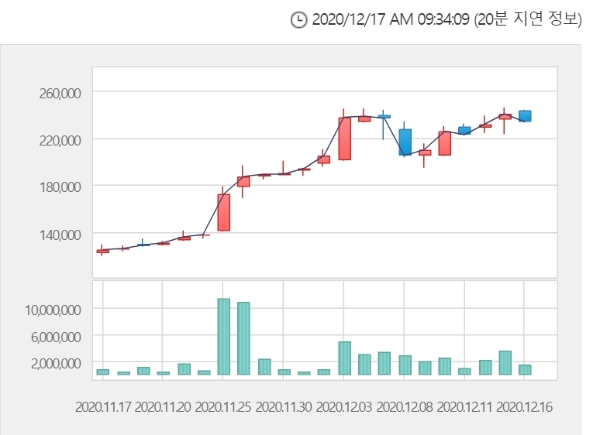The width and height of the screenshot is (600, 435).
Task: Click the 2020.11.30 date label
Action: 284,407
